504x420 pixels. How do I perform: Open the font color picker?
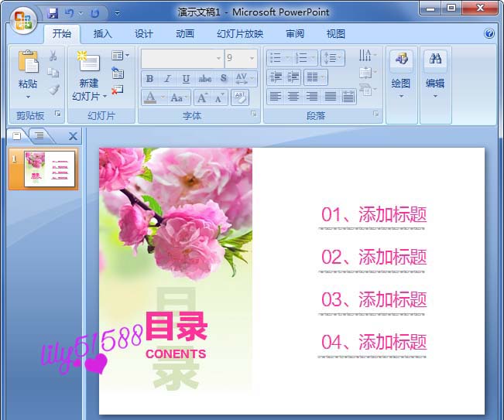[x=163, y=97]
